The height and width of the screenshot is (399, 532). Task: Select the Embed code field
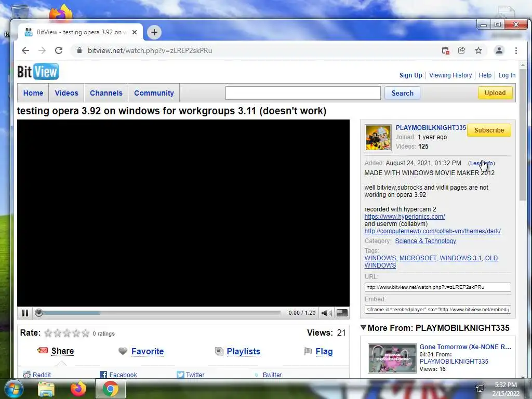click(x=437, y=310)
